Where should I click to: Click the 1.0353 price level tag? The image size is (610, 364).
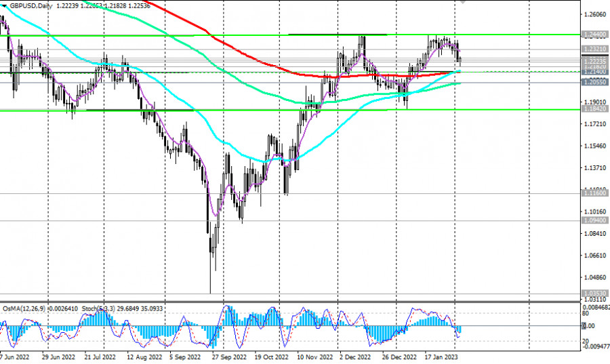[594, 294]
